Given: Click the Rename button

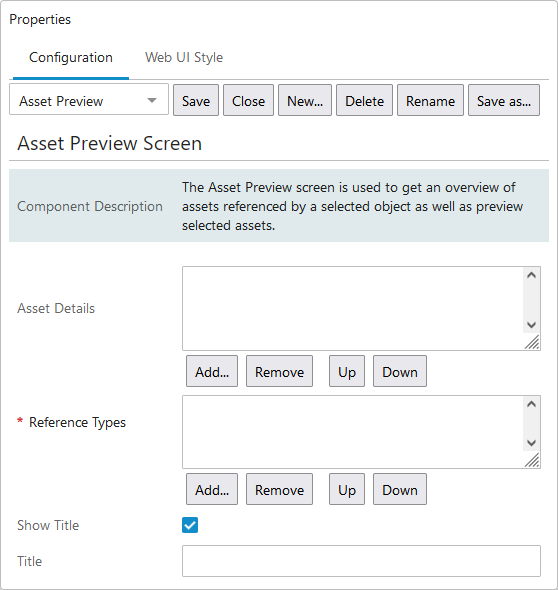Looking at the screenshot, I should point(430,100).
